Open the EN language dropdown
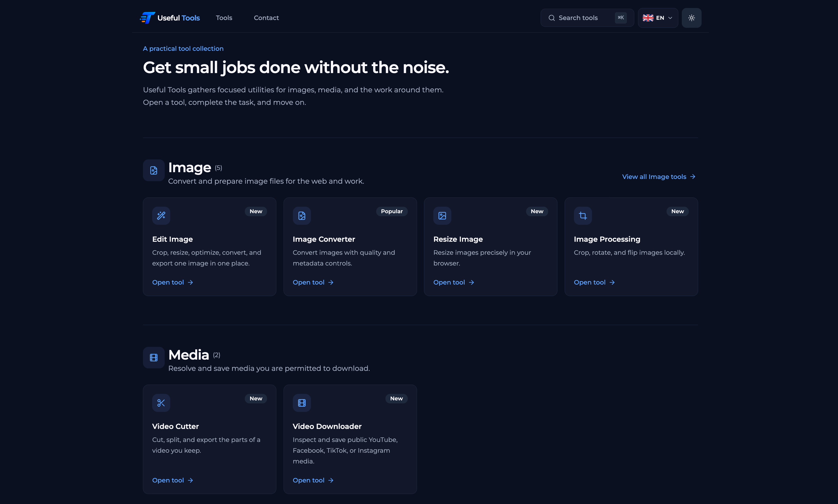This screenshot has width=838, height=504. click(658, 18)
